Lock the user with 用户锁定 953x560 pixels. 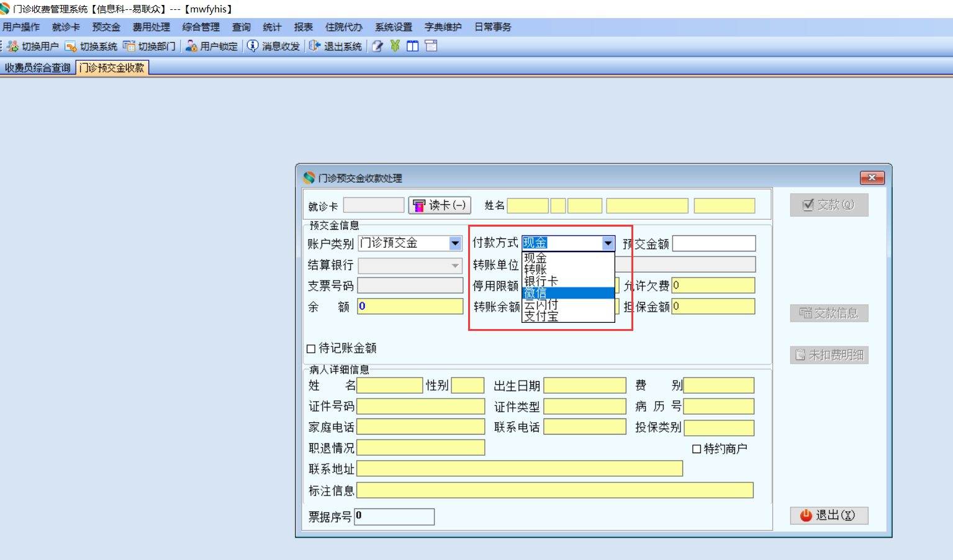[211, 46]
